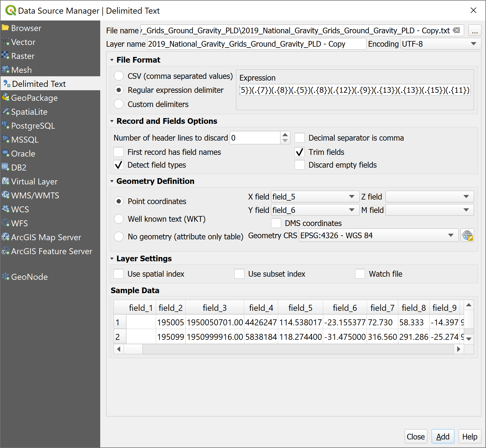Viewport: 486px width, 448px height.
Task: Select CSV (comma separated values) format
Action: click(x=119, y=76)
